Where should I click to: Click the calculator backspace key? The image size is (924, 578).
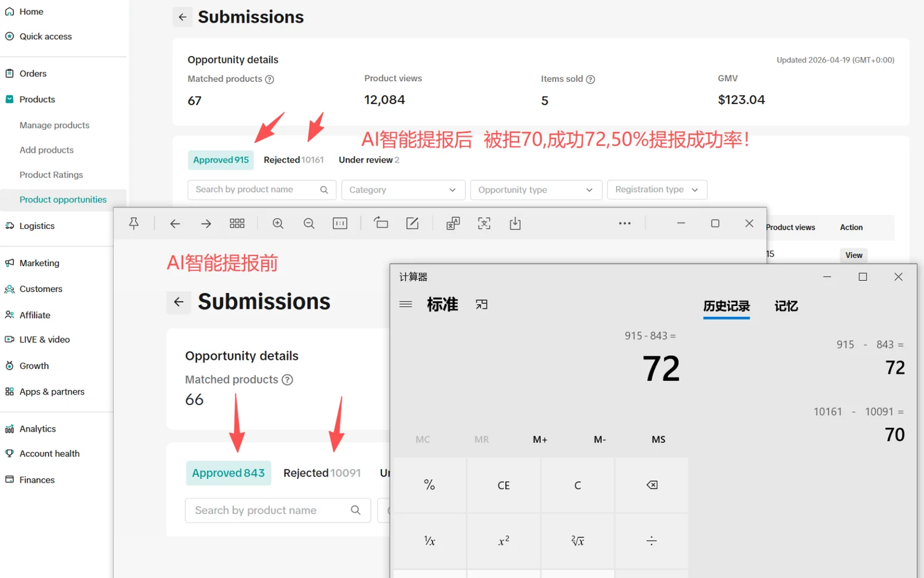click(652, 485)
